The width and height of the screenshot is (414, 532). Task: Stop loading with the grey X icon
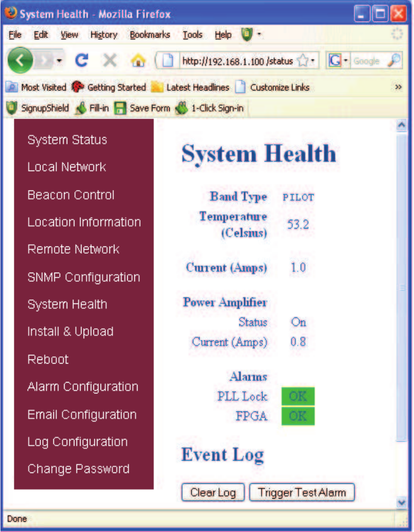point(110,61)
